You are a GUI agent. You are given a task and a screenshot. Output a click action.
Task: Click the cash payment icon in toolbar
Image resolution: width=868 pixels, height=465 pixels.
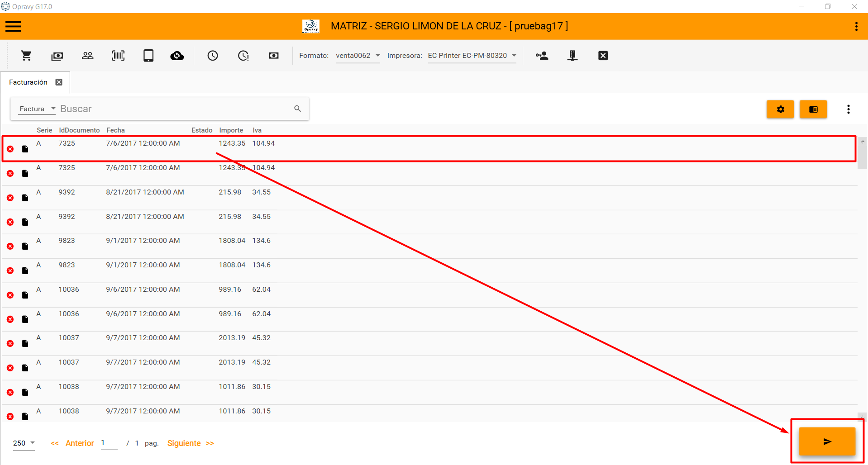[57, 56]
